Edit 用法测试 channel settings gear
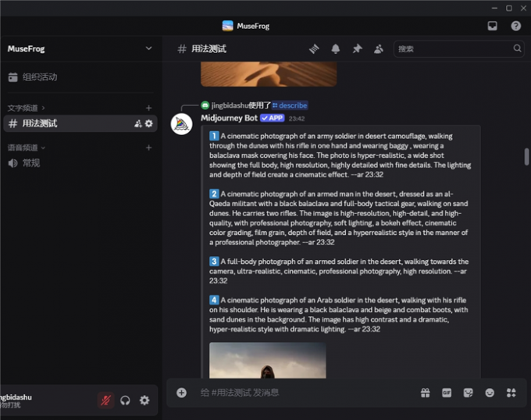Screen dimensions: 531x420 (148, 123)
